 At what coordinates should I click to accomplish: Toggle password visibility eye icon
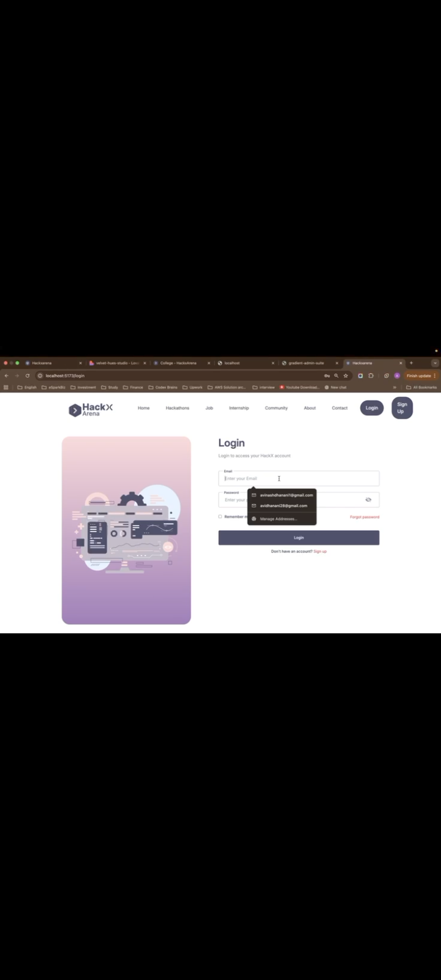click(x=368, y=500)
